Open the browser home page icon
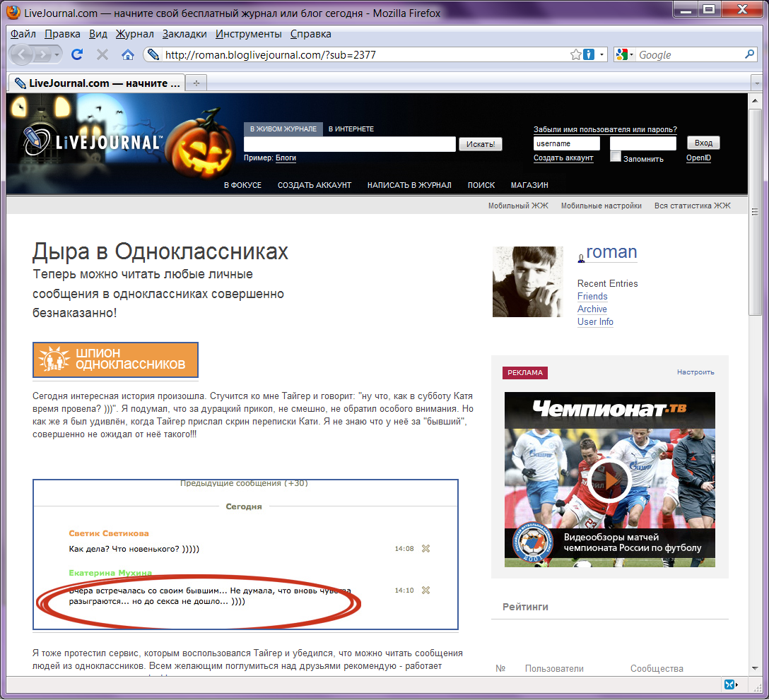This screenshot has height=700, width=769. (x=127, y=54)
